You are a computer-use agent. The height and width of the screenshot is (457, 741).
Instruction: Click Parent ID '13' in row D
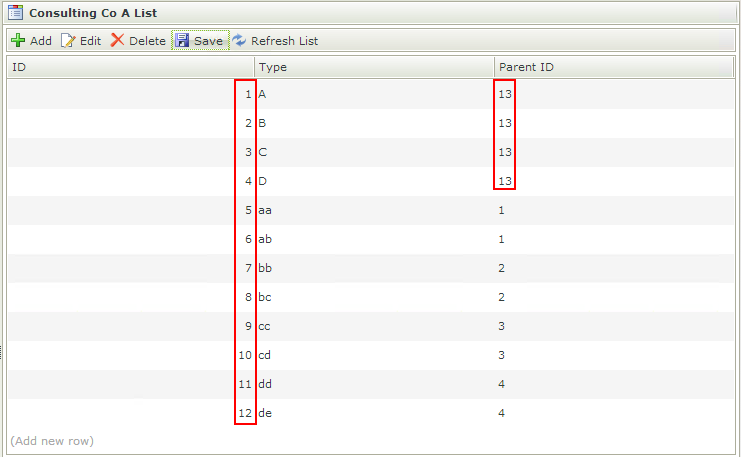click(505, 181)
